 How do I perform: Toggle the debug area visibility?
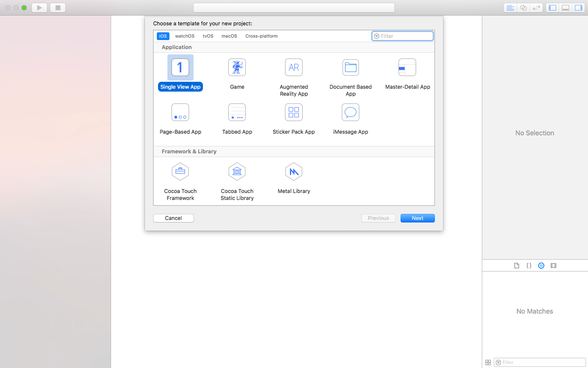(x=566, y=8)
